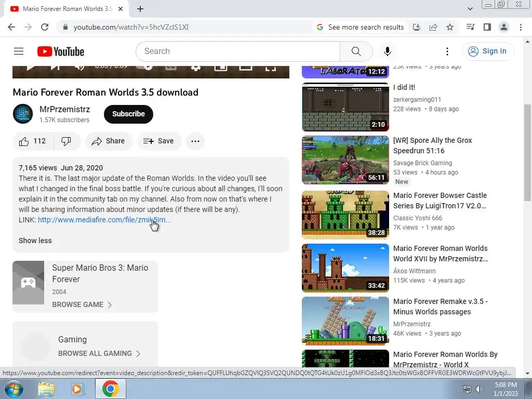Open 'I did it!' video thumbnail

pyautogui.click(x=345, y=107)
